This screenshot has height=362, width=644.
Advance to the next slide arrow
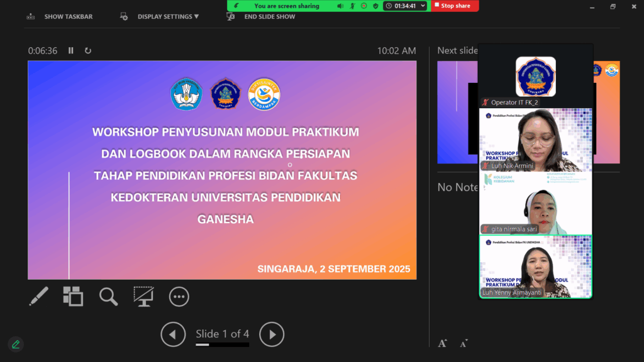pos(272,334)
